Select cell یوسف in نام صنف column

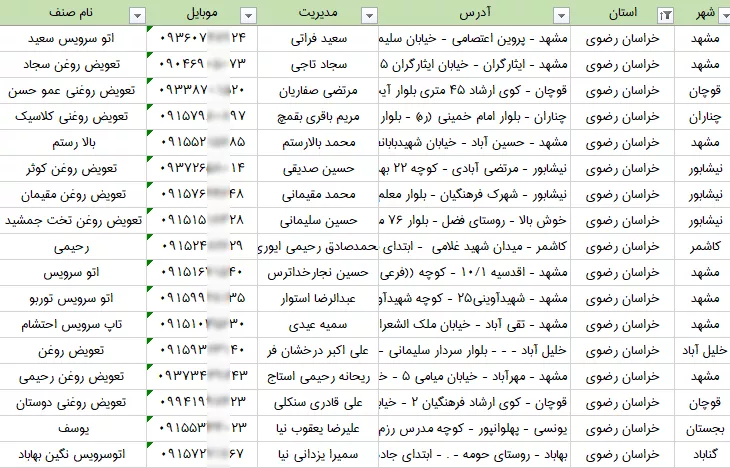click(73, 429)
